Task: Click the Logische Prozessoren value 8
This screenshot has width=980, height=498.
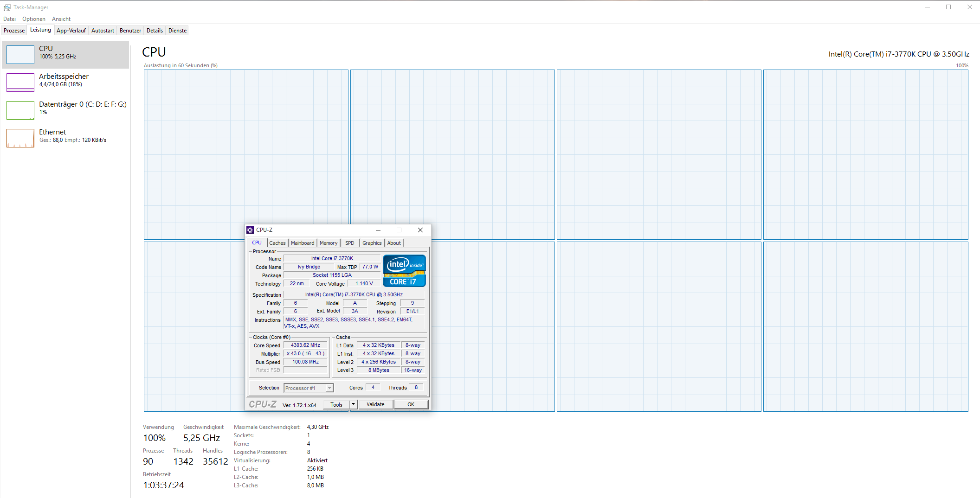Action: (309, 452)
